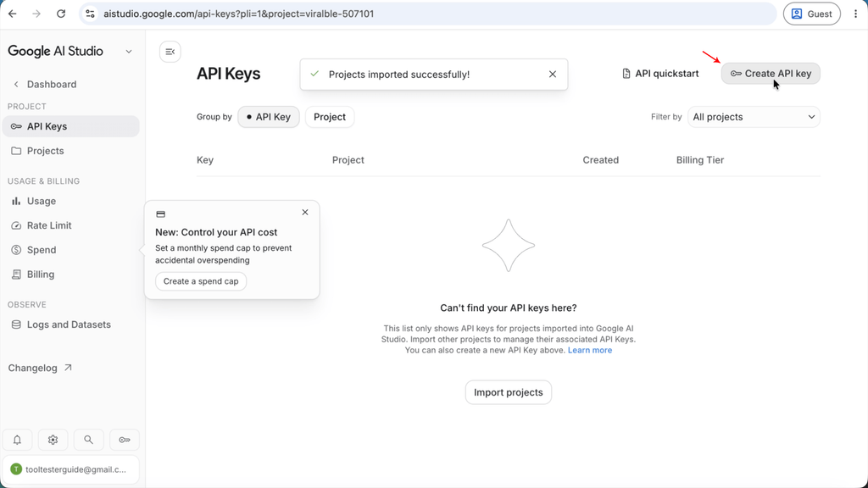Click the API quickstart document icon
Viewport: 868px width, 488px height.
626,74
